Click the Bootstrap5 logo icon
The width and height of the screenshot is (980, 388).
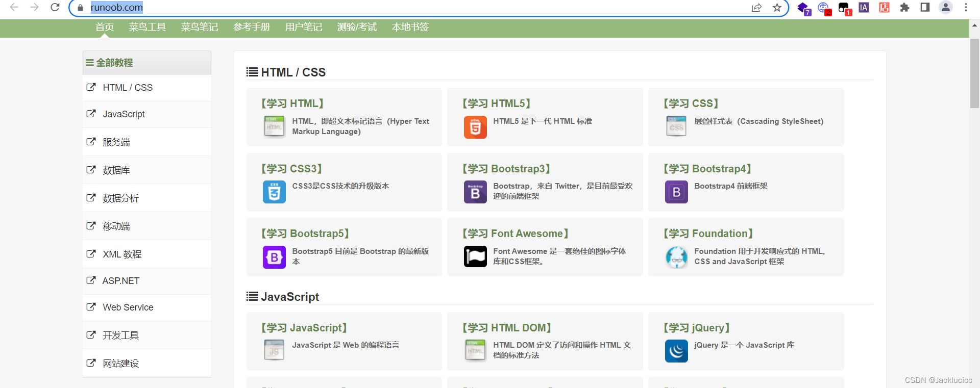[274, 257]
